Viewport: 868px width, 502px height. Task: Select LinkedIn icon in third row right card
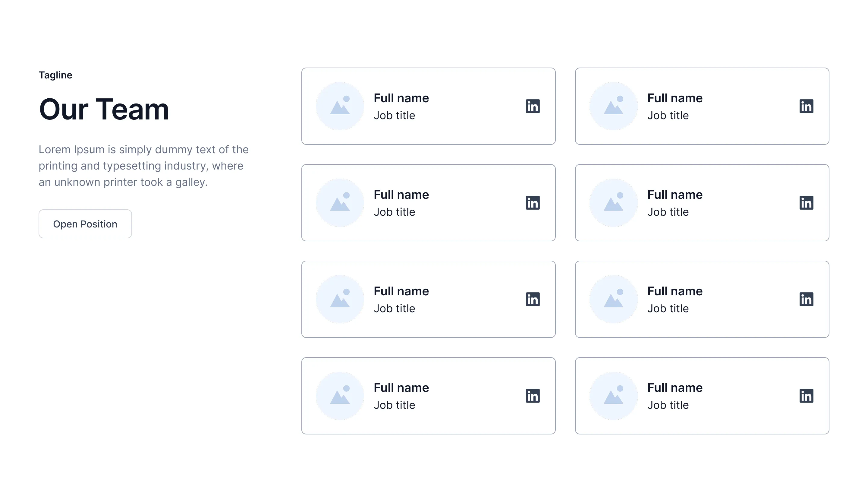click(806, 299)
